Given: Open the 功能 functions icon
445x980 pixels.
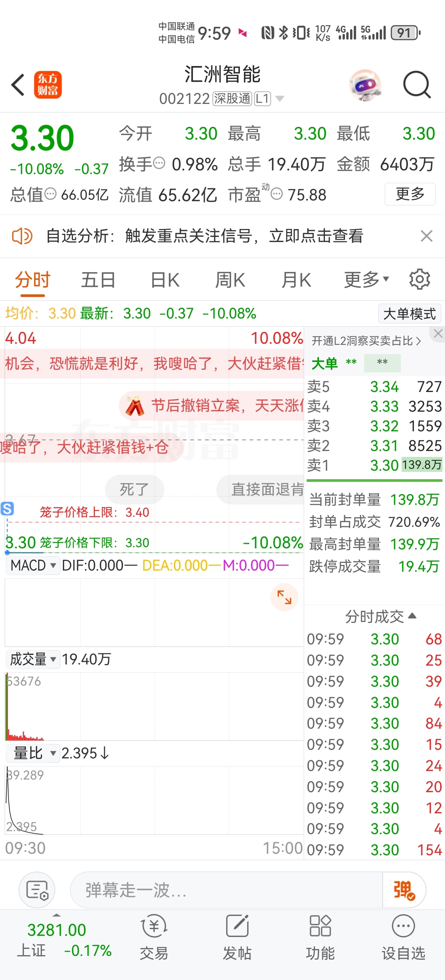Looking at the screenshot, I should pyautogui.click(x=320, y=937).
